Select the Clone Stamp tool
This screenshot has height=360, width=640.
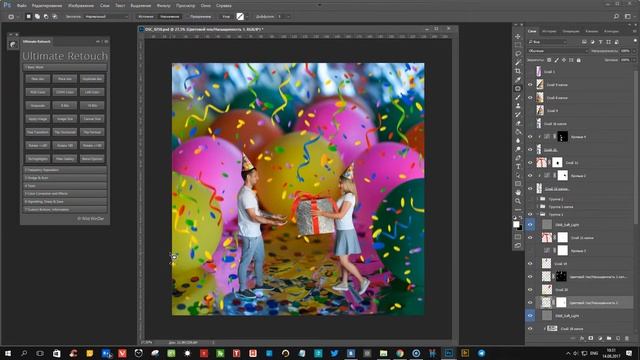518,106
